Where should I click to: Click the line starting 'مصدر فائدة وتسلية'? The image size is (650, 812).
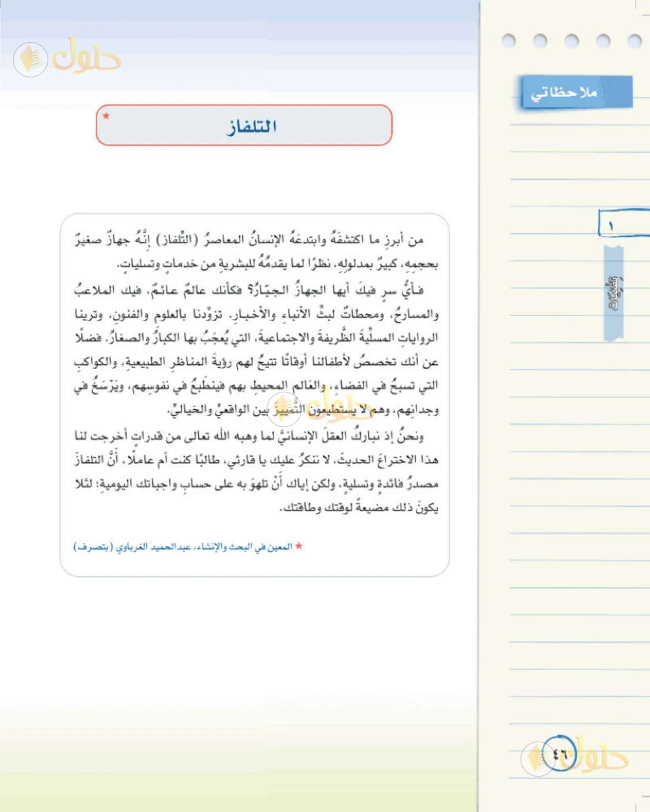click(257, 483)
